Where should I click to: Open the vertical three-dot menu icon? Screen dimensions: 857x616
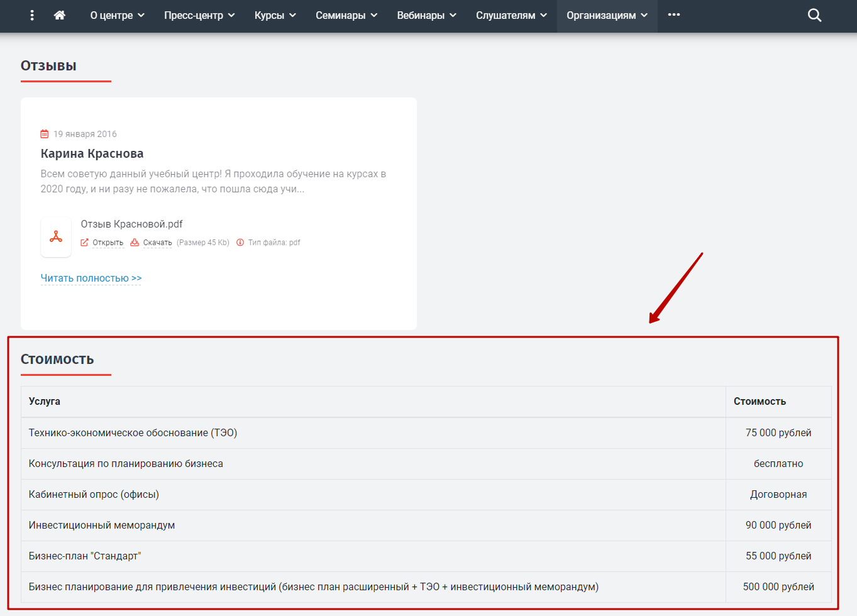[32, 15]
